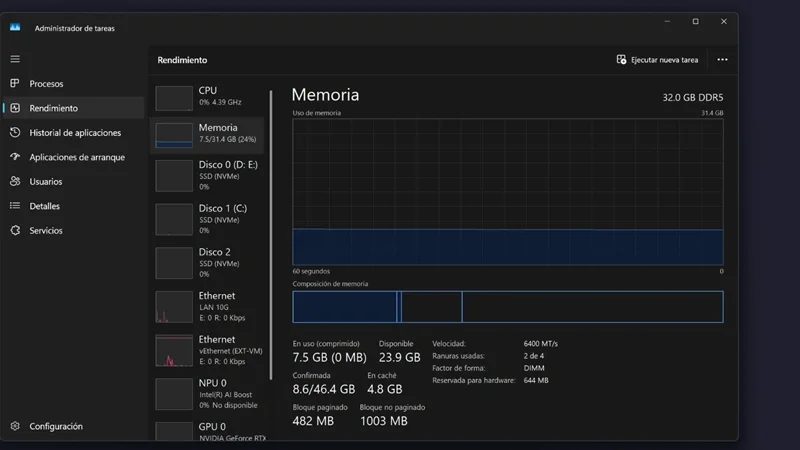This screenshot has height=450, width=800.
Task: Click the 23.9 GB Disponible value
Action: pyautogui.click(x=399, y=358)
